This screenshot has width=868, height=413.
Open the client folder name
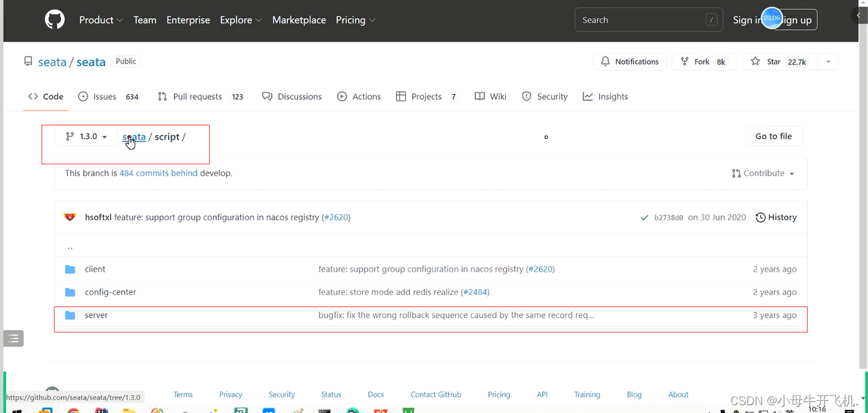coord(95,269)
